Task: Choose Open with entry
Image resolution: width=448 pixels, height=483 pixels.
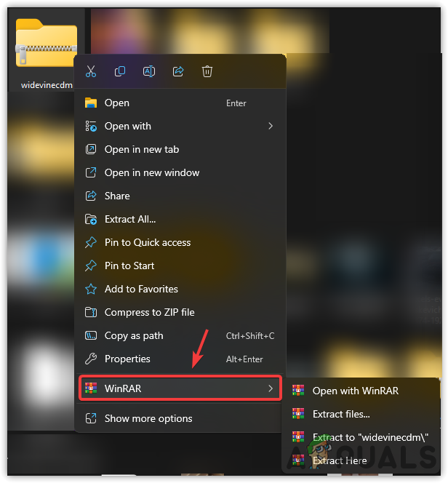Action: point(180,126)
